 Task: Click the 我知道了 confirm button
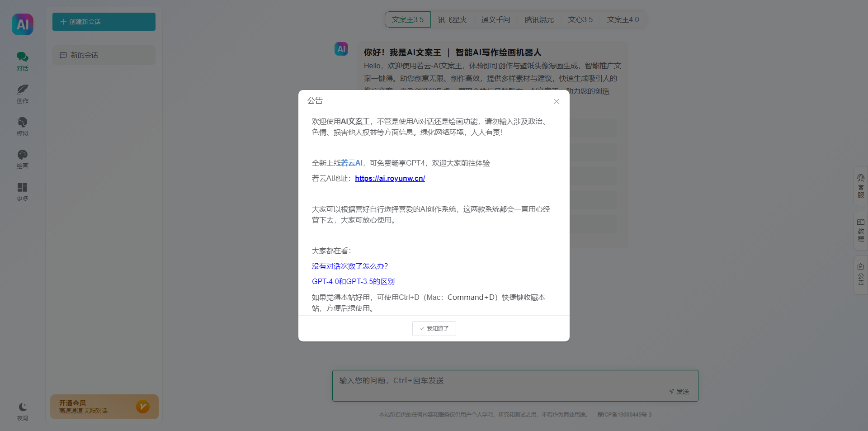tap(434, 328)
